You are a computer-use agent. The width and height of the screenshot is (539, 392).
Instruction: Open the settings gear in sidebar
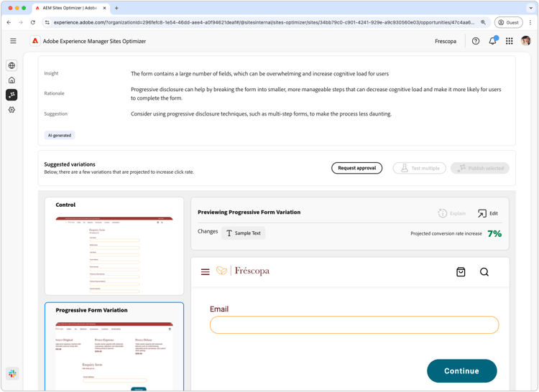(11, 110)
